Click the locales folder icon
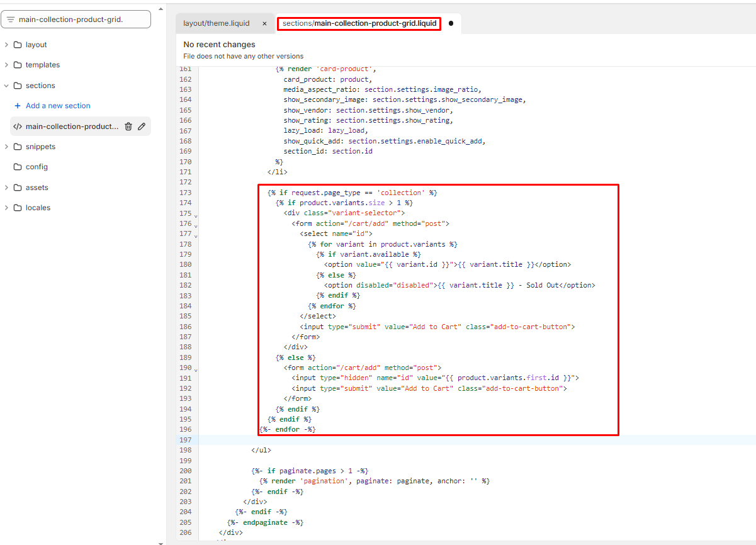756x545 pixels. (x=18, y=208)
